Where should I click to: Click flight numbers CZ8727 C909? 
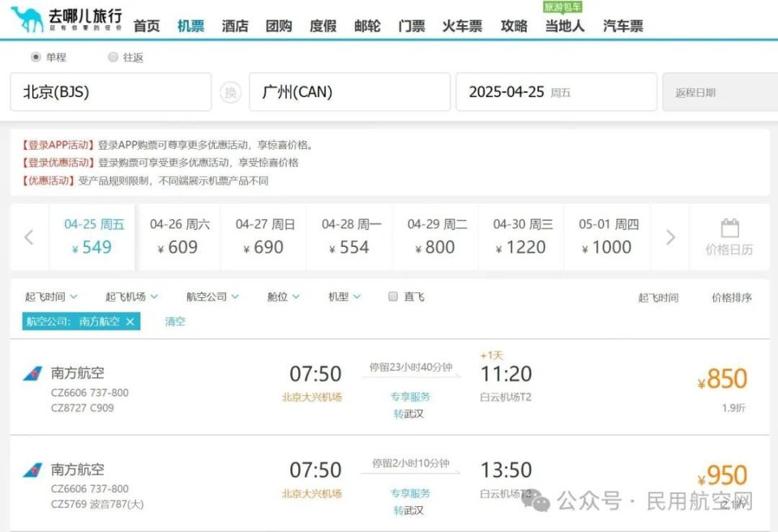click(x=83, y=408)
